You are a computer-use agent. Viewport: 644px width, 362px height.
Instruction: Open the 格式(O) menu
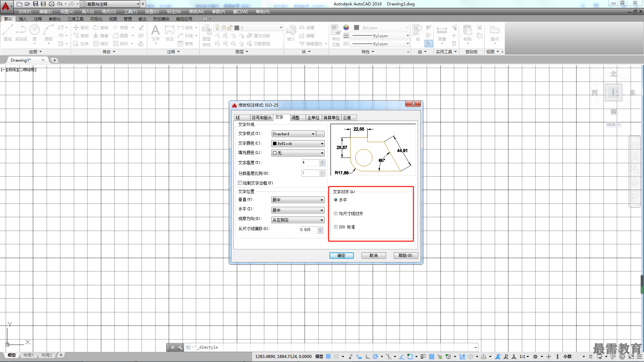pos(109,11)
